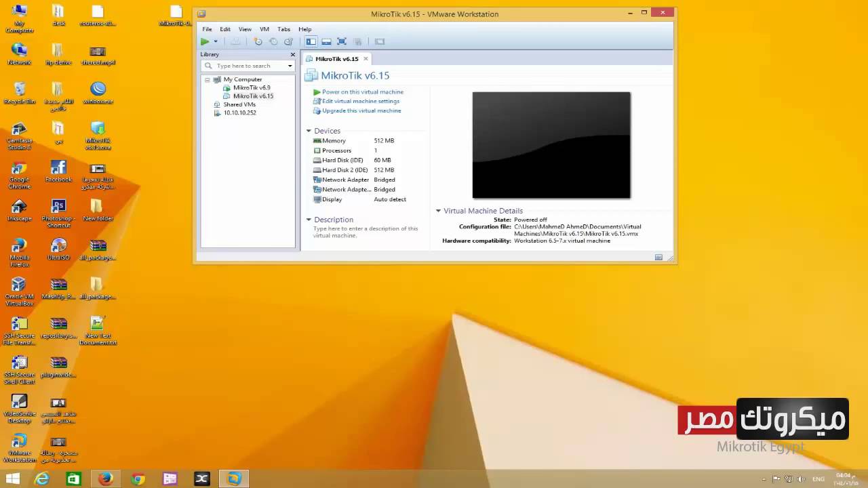Select the Facebook desktop shortcut
Screen dimensions: 868x488
pyautogui.click(x=58, y=171)
